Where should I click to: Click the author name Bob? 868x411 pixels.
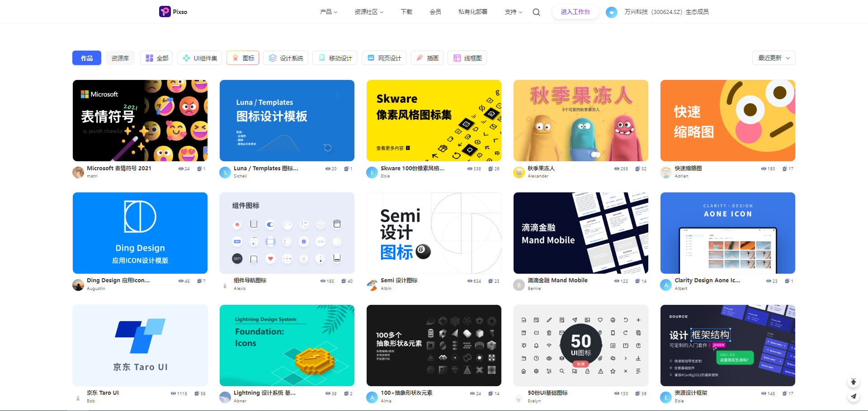click(x=91, y=401)
